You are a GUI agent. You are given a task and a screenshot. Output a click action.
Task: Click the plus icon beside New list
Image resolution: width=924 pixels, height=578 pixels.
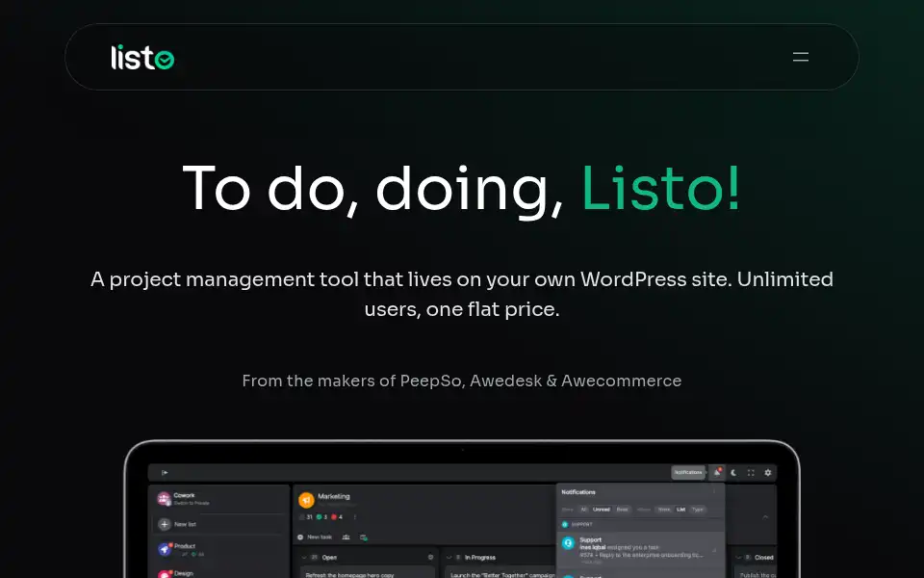click(165, 524)
